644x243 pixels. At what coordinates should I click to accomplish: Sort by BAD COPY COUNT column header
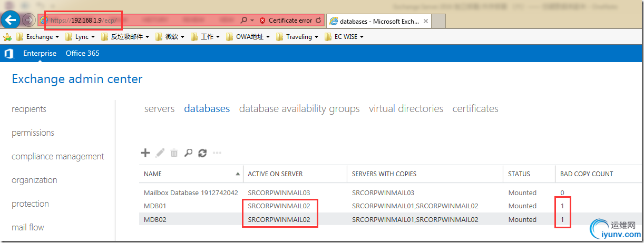point(599,174)
